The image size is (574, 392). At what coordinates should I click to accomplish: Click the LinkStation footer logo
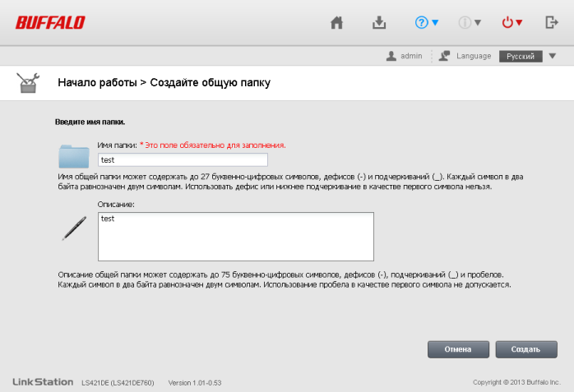43,382
